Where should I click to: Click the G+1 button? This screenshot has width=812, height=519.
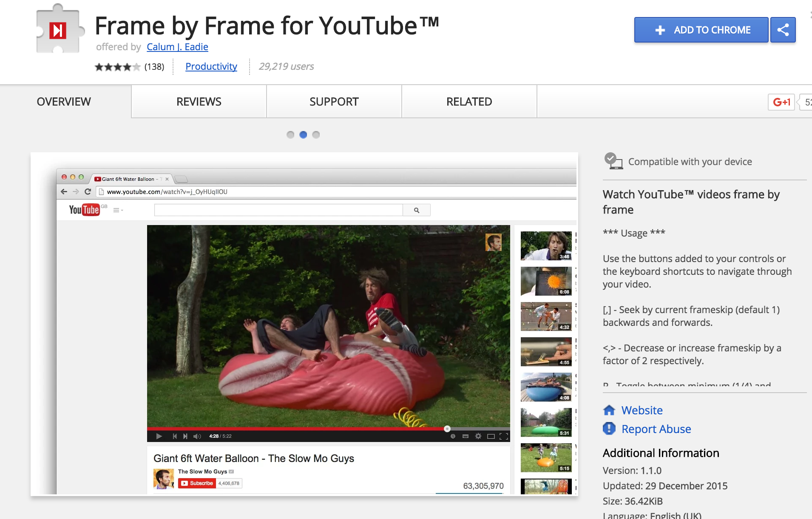point(781,102)
